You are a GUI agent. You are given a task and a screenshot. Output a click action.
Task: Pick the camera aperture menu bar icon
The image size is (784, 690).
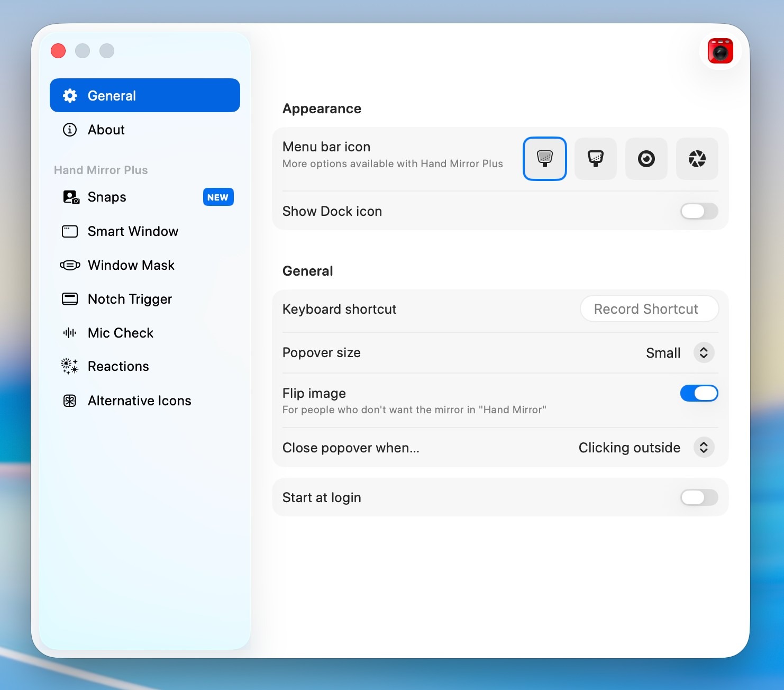pyautogui.click(x=697, y=159)
